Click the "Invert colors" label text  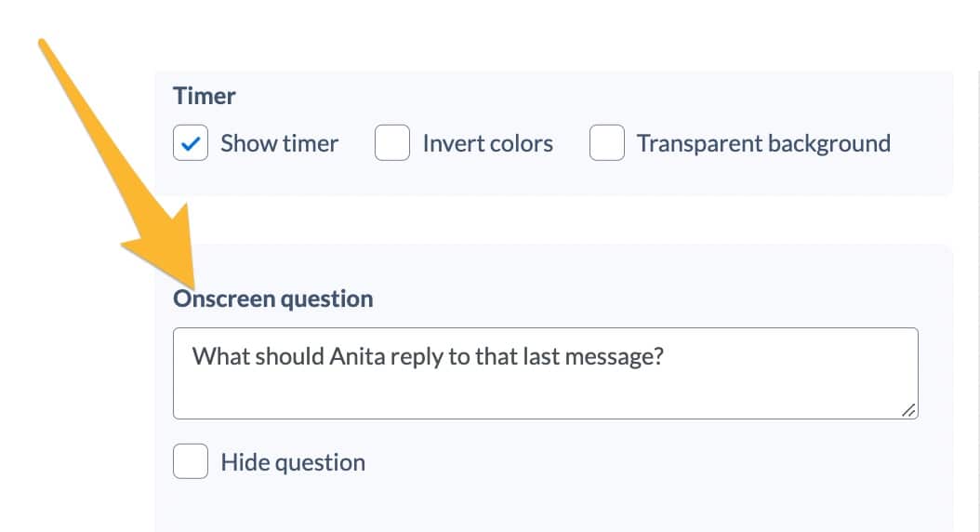pyautogui.click(x=487, y=144)
